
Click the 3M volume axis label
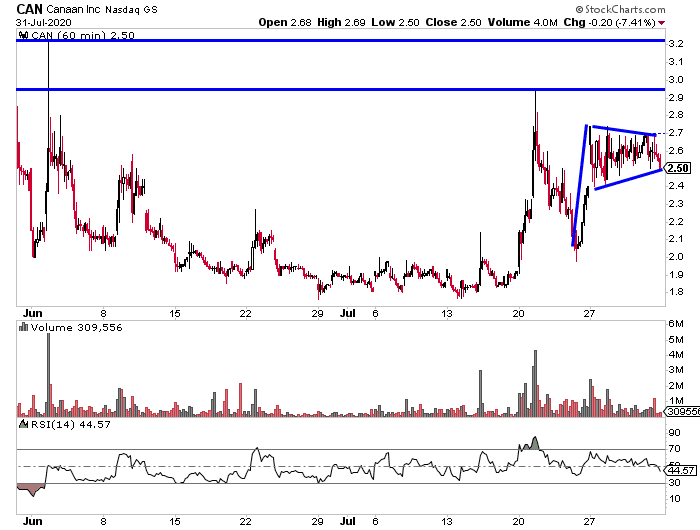coord(676,370)
